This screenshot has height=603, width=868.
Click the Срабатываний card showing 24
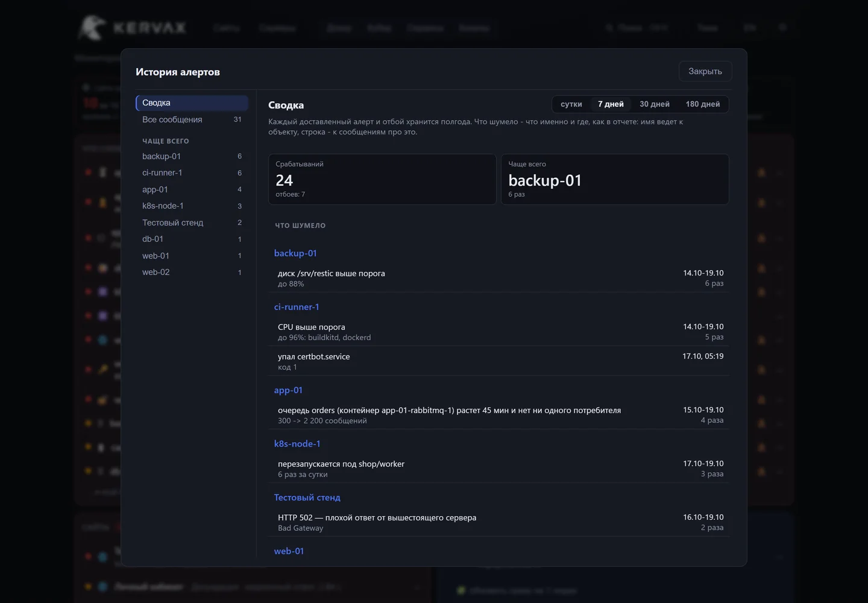pyautogui.click(x=382, y=179)
